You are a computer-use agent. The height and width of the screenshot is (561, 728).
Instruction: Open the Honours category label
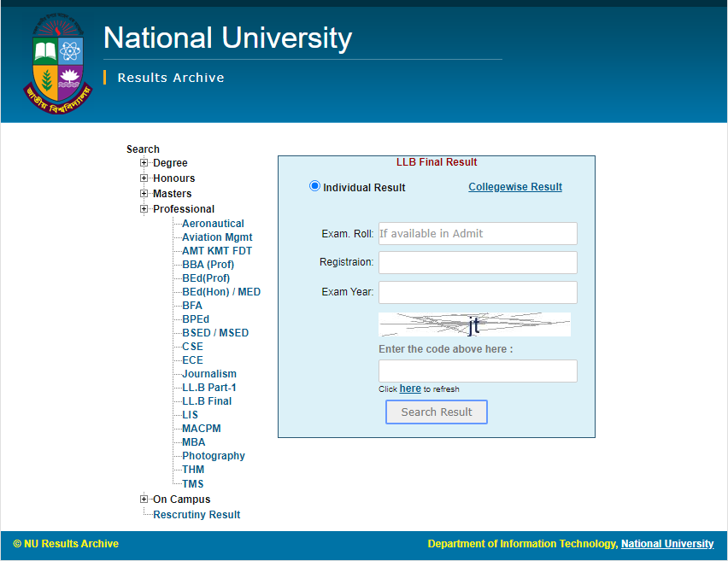click(x=174, y=178)
